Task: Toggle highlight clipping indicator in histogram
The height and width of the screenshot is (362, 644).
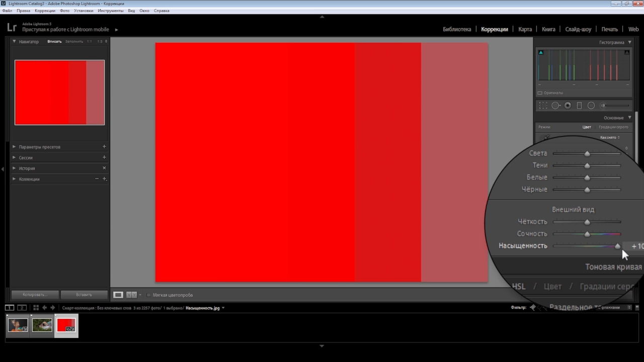Action: point(627,52)
